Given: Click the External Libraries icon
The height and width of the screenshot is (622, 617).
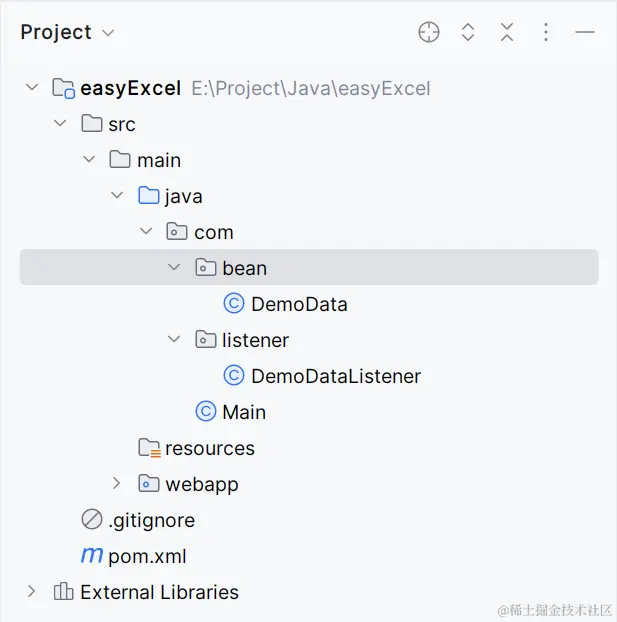Looking at the screenshot, I should pos(63,591).
